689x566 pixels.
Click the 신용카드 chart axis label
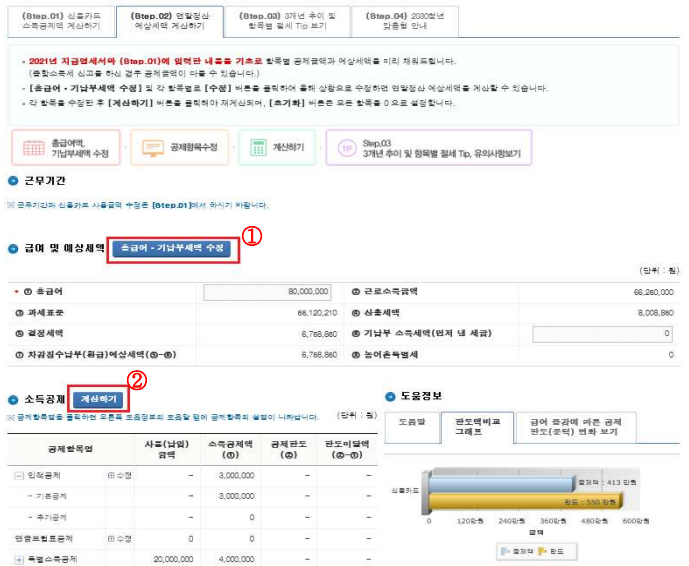[405, 490]
